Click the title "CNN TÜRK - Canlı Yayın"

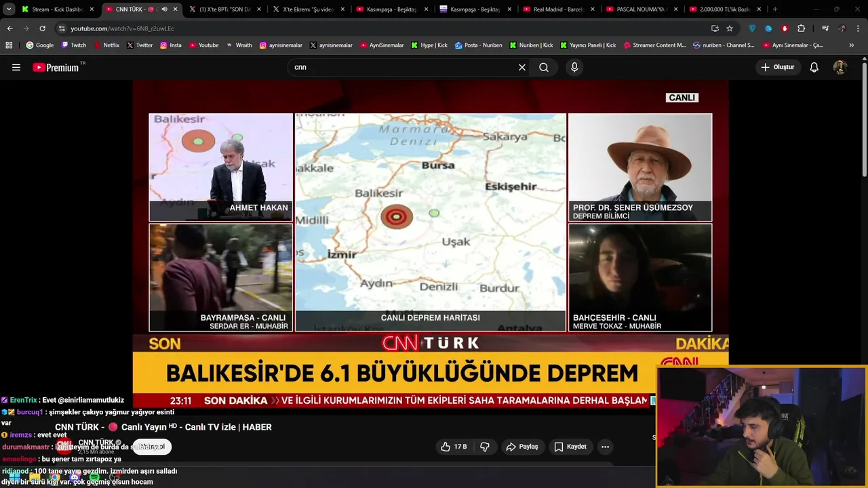click(163, 427)
